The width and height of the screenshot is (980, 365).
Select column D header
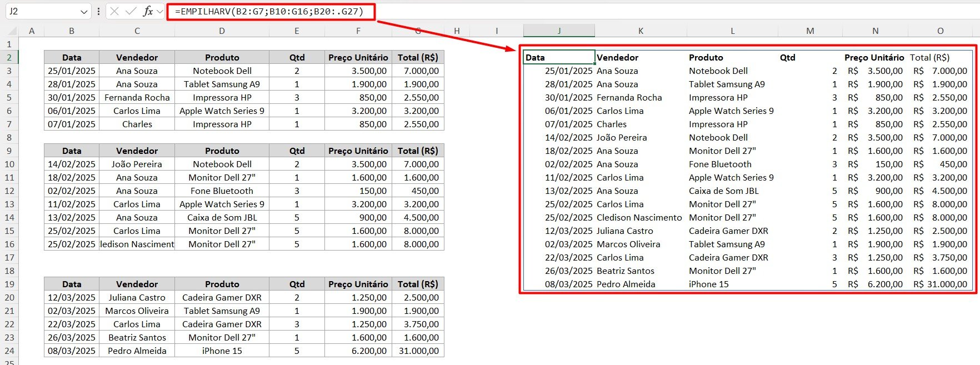coord(222,31)
